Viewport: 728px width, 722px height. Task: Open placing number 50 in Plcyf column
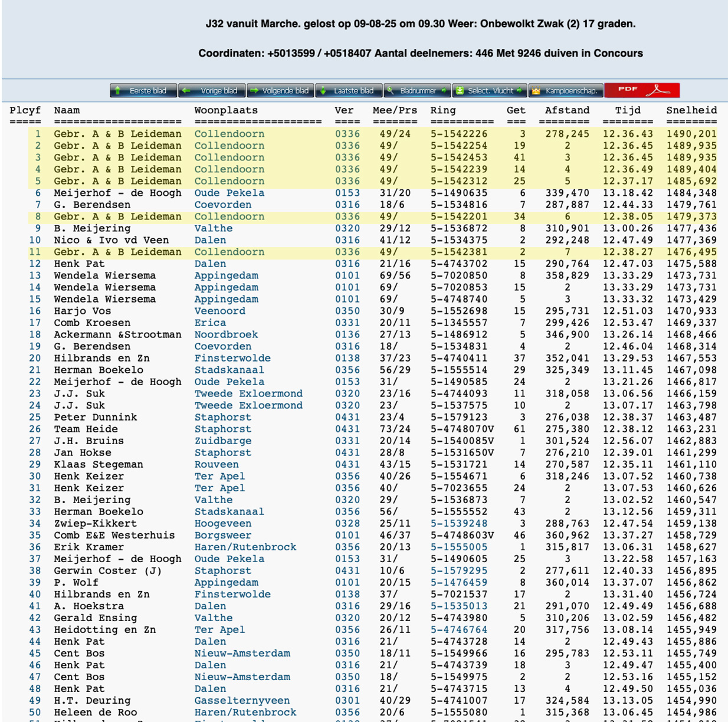[x=35, y=712]
